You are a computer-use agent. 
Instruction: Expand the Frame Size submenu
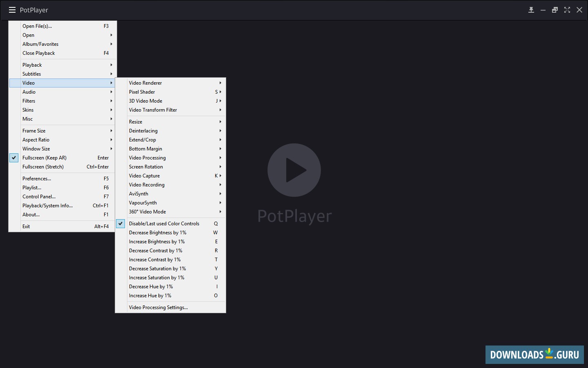pyautogui.click(x=62, y=131)
